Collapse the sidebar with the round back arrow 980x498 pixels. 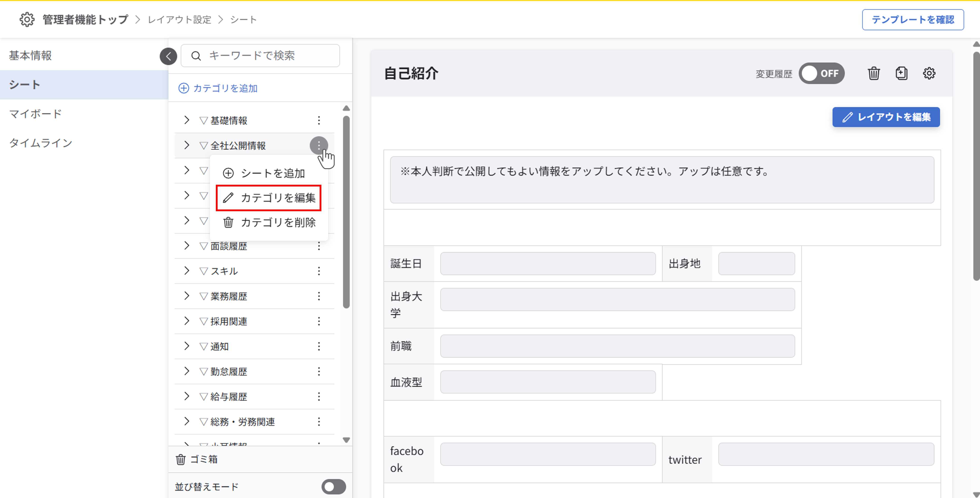pyautogui.click(x=169, y=56)
